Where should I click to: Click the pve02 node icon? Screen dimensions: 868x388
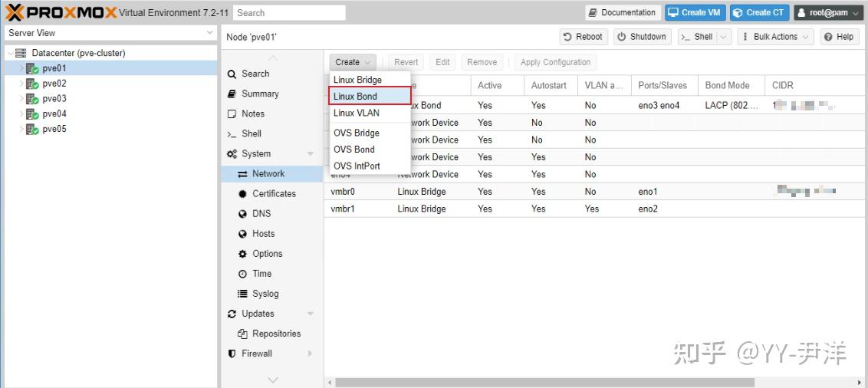point(32,84)
